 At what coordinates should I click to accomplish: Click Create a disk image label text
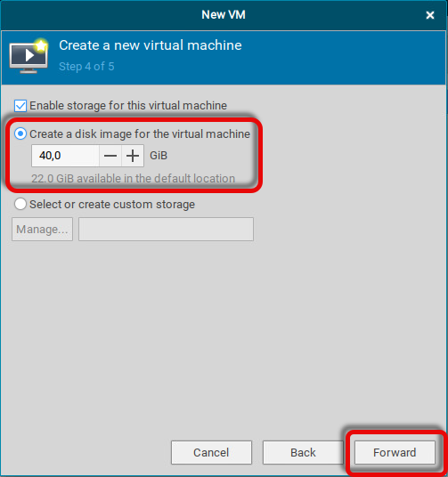click(140, 134)
